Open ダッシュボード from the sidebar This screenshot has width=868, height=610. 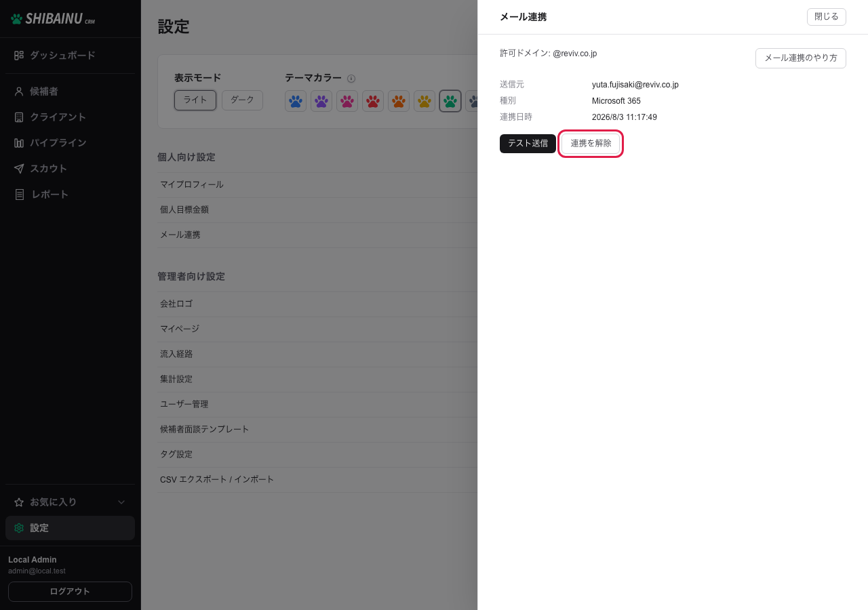(71, 56)
